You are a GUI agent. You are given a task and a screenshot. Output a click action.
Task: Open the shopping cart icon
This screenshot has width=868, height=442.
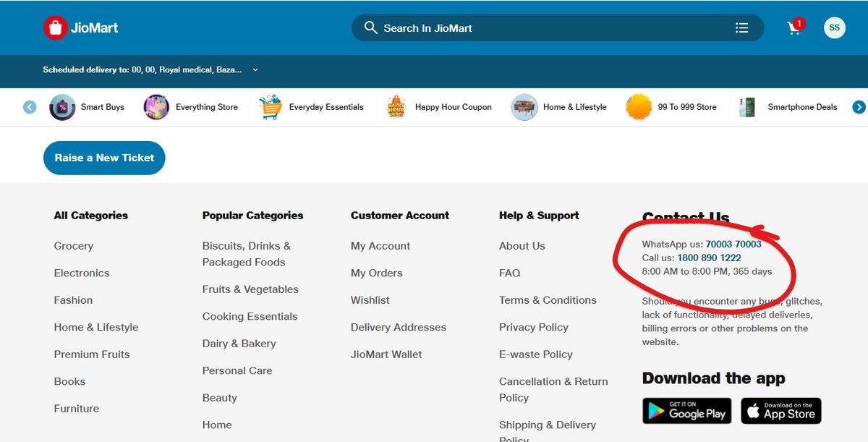pos(795,27)
